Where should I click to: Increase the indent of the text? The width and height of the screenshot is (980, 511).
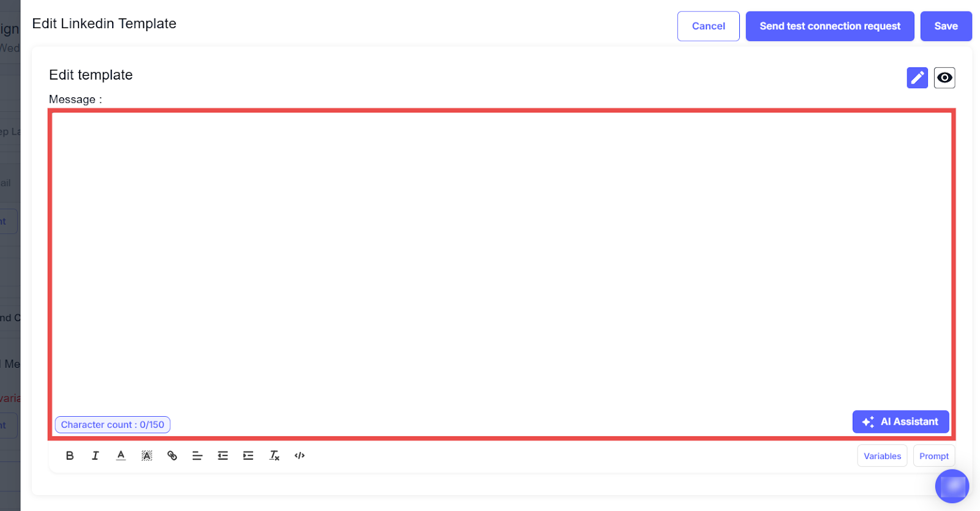click(248, 456)
